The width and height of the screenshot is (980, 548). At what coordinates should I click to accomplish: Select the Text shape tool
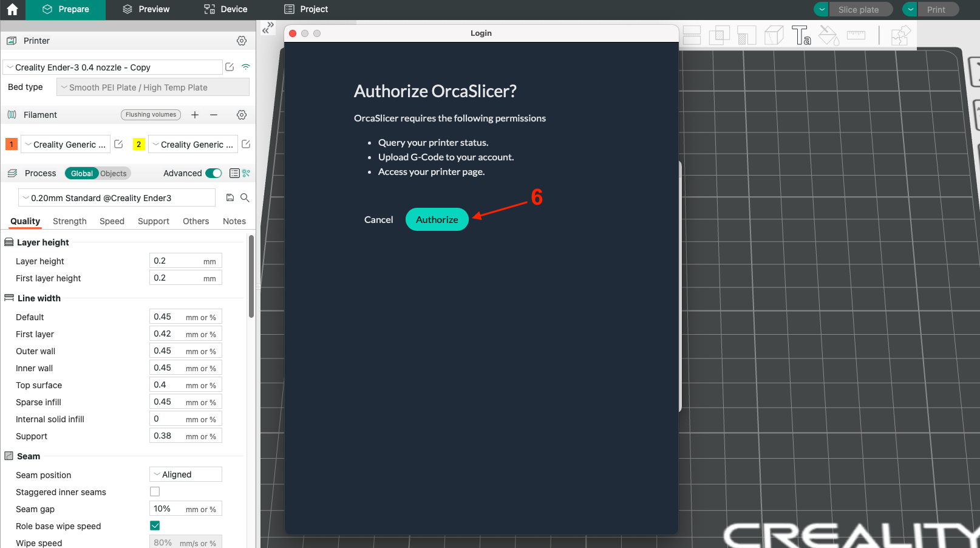tap(801, 35)
